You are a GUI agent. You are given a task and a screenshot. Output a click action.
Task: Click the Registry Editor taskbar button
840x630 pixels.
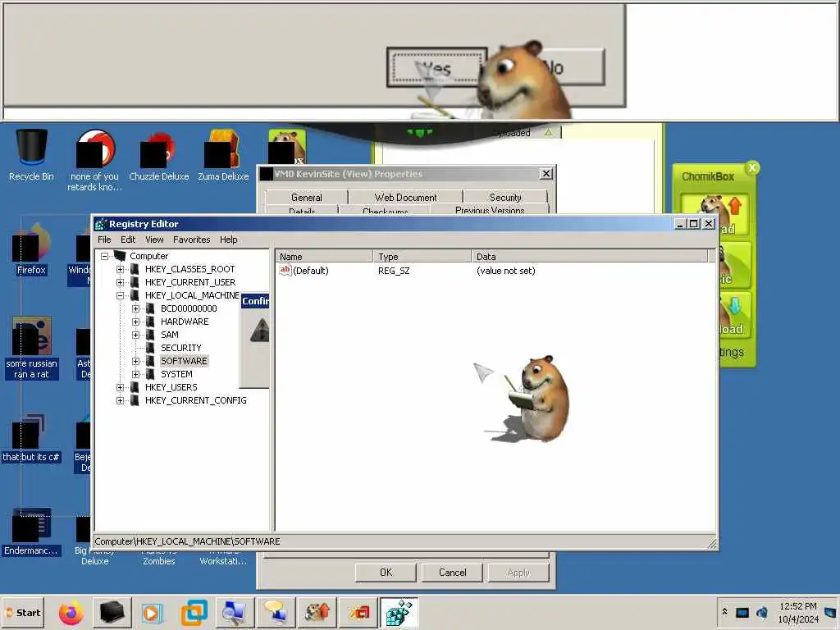[x=399, y=613]
